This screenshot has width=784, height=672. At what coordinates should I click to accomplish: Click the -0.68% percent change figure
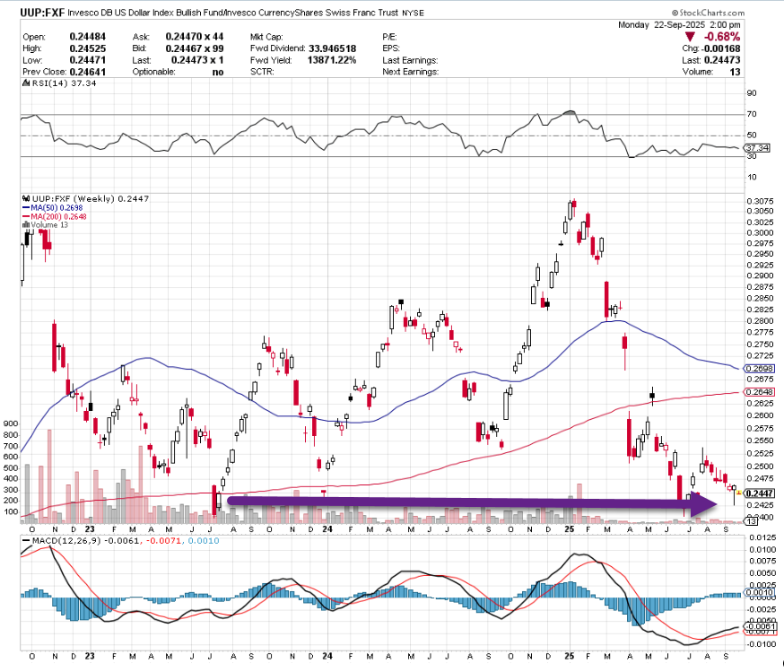[x=722, y=37]
